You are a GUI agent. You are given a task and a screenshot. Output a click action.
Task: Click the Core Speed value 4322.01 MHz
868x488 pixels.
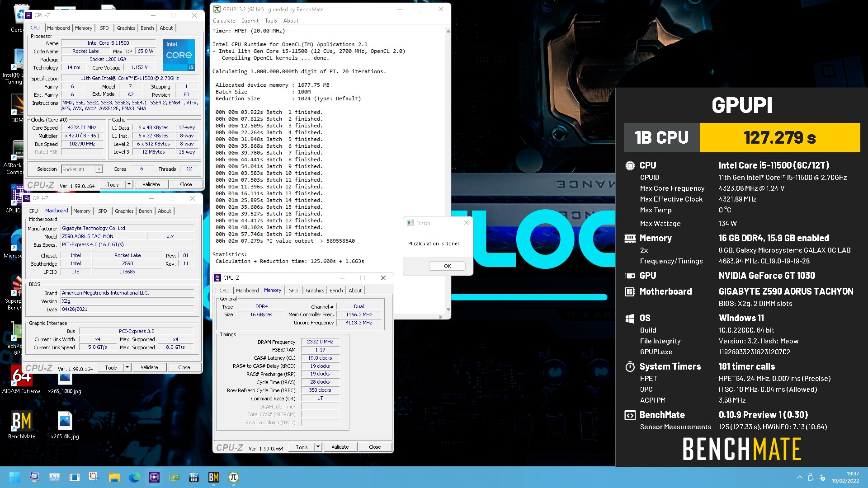(x=82, y=127)
